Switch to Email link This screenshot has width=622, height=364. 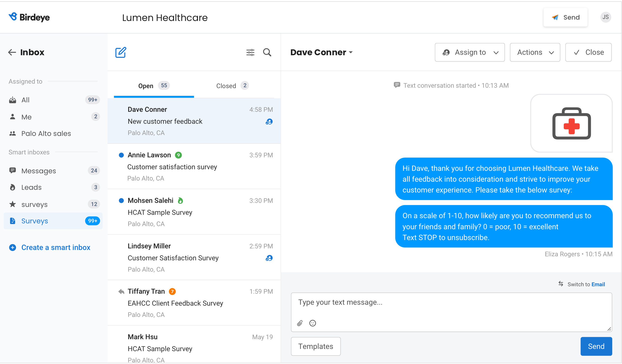(598, 284)
